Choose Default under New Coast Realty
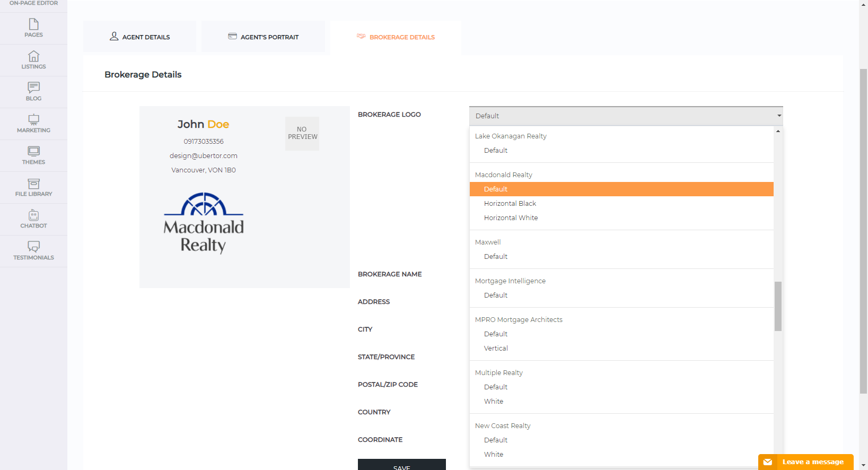The height and width of the screenshot is (470, 868). click(x=621, y=440)
